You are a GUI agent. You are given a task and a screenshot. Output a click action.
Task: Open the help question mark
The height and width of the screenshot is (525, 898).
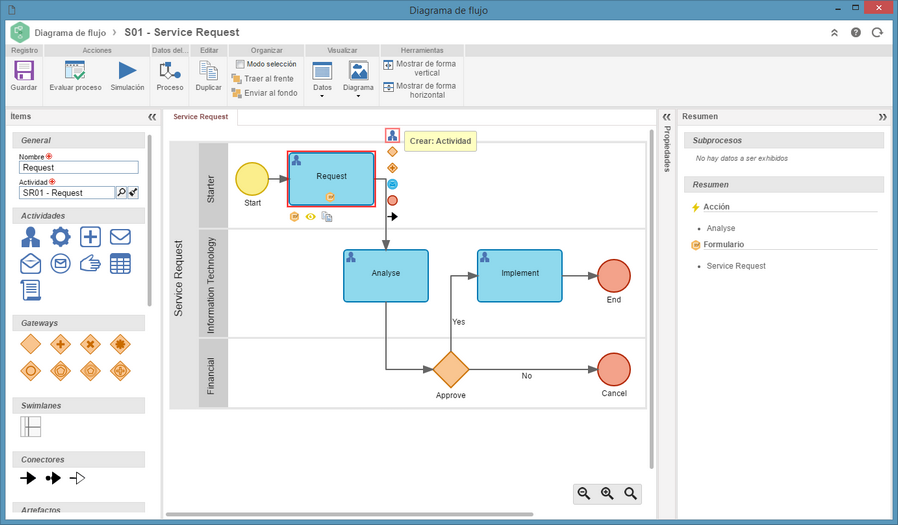coord(856,33)
